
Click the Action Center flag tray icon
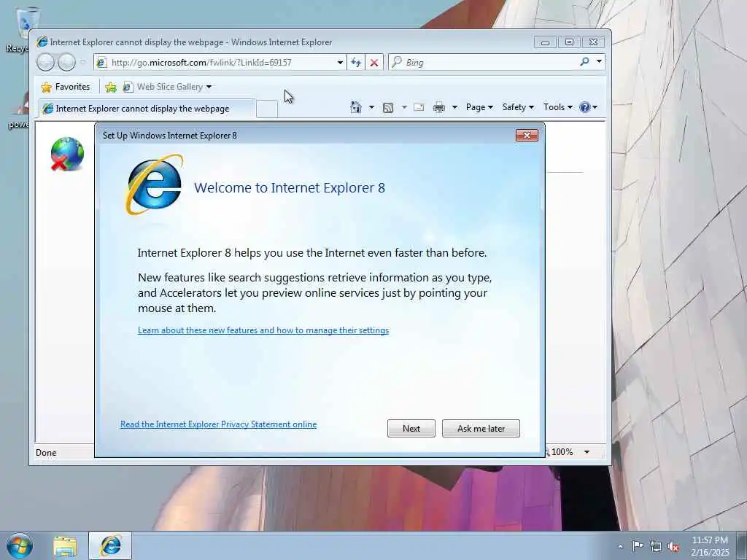click(638, 546)
